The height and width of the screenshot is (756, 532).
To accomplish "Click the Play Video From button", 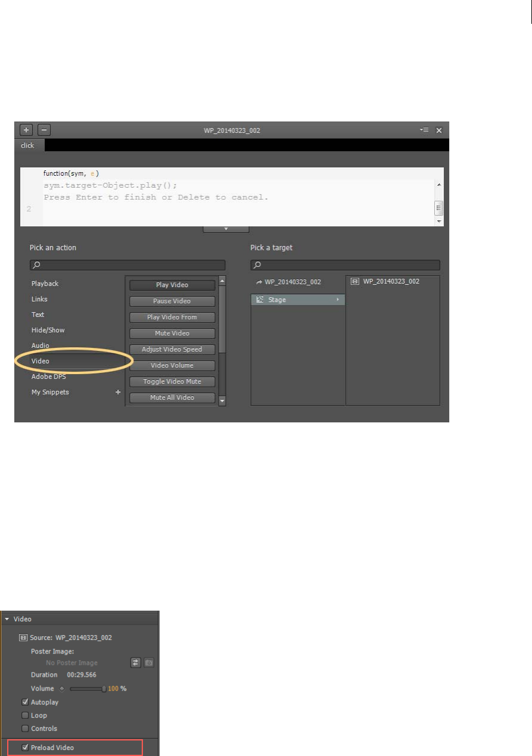I will [172, 317].
